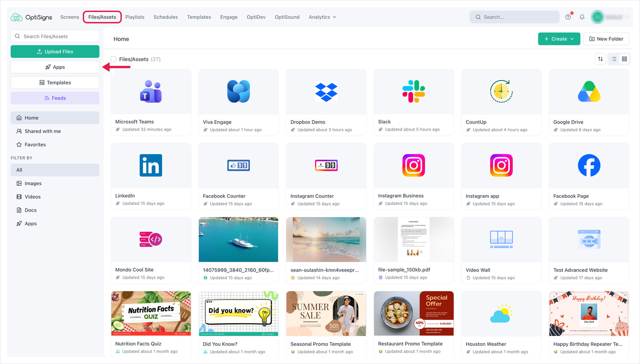
Task: Open Nutrition Facts Quiz thumbnail
Action: [151, 313]
